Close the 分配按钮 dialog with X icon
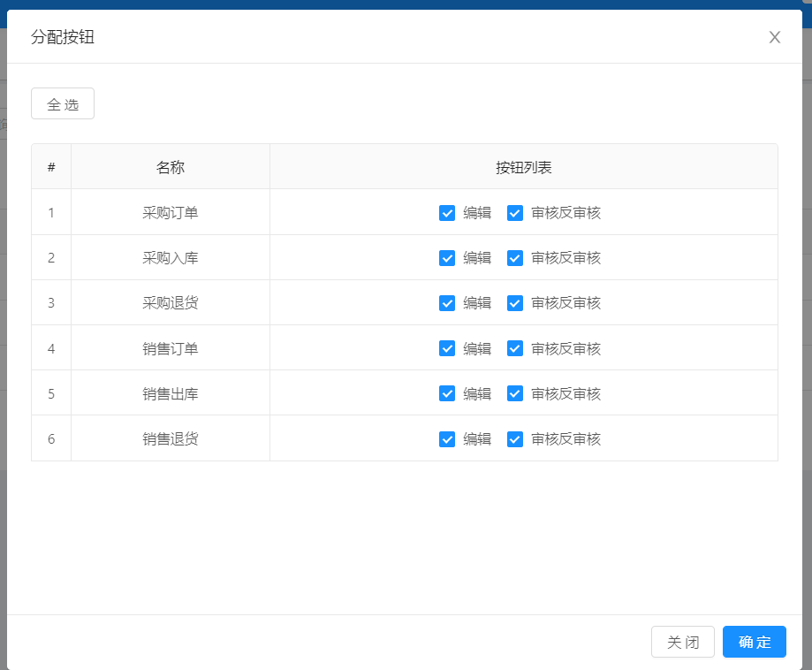812x670 pixels. tap(774, 37)
